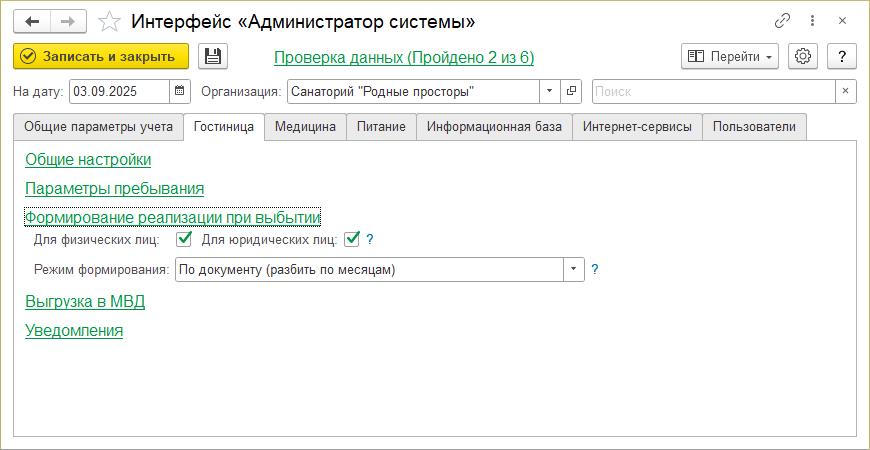Image resolution: width=870 pixels, height=450 pixels.
Task: Copy link with the chain icon
Action: (x=782, y=21)
